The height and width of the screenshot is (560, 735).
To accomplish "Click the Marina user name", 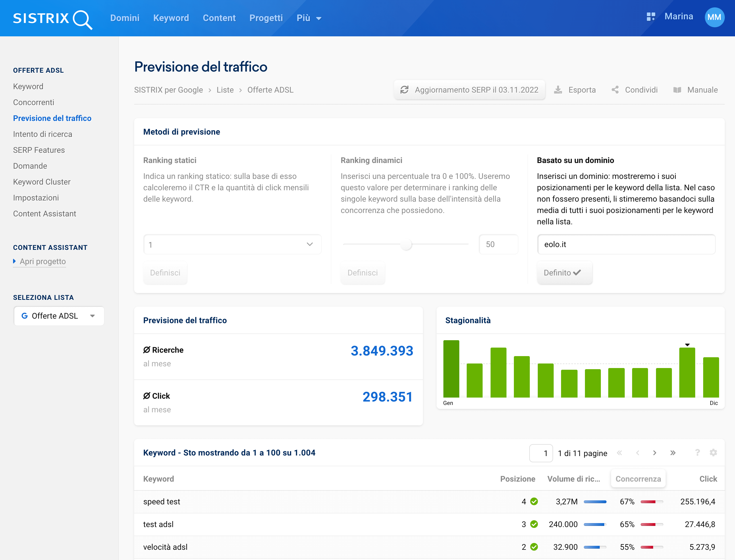I will click(x=679, y=16).
